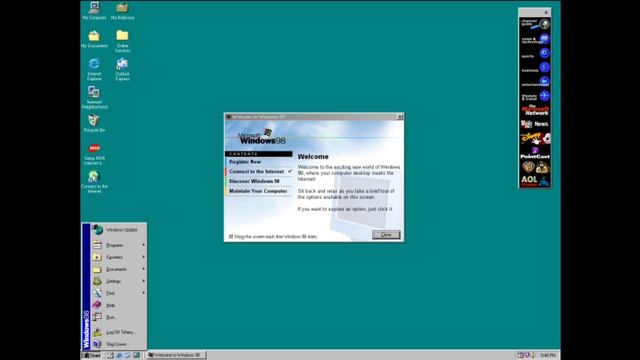Open the business channel in Channel Bar

click(x=535, y=68)
